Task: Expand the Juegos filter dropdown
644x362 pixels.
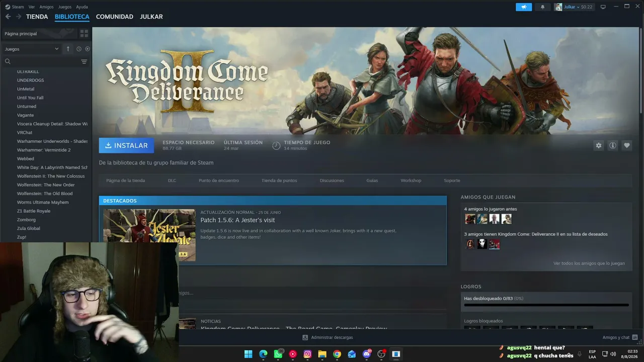Action: pos(32,49)
